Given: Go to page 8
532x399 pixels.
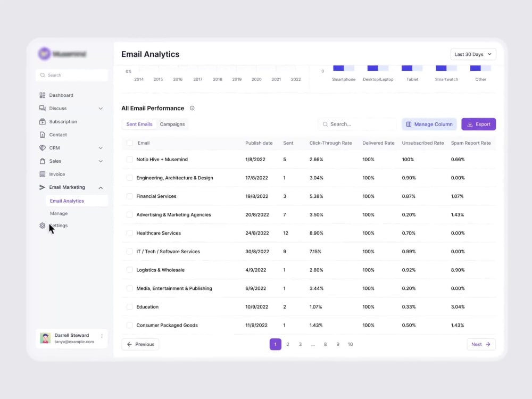Looking at the screenshot, I should point(326,344).
